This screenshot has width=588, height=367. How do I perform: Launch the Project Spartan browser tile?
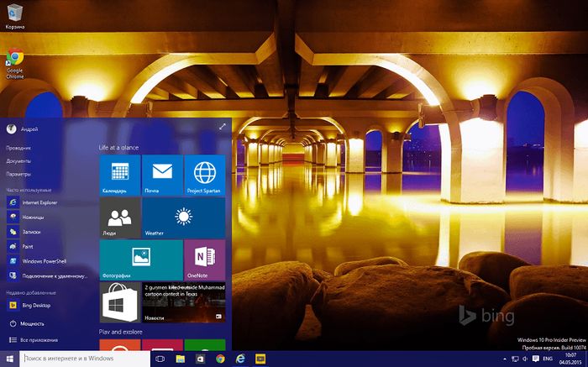pyautogui.click(x=205, y=175)
